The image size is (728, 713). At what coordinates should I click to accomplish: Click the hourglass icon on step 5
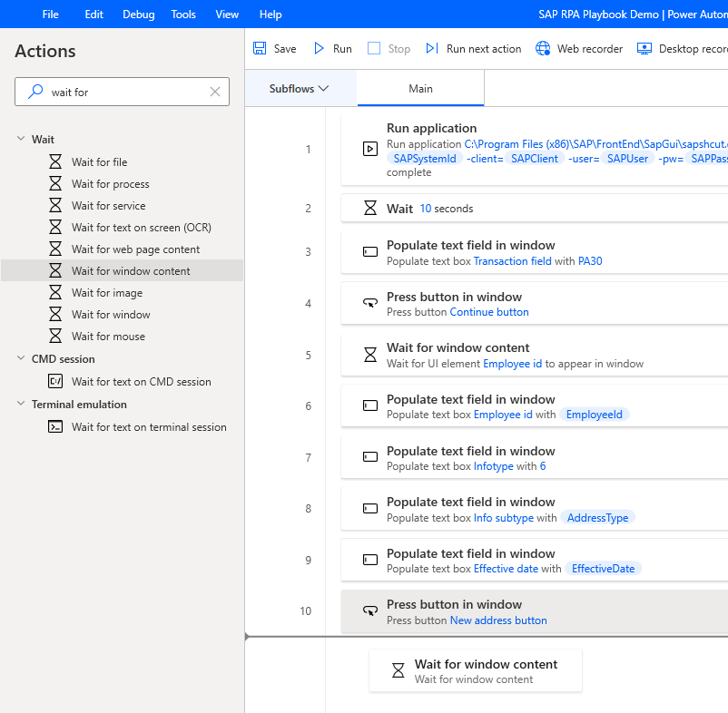coord(370,355)
